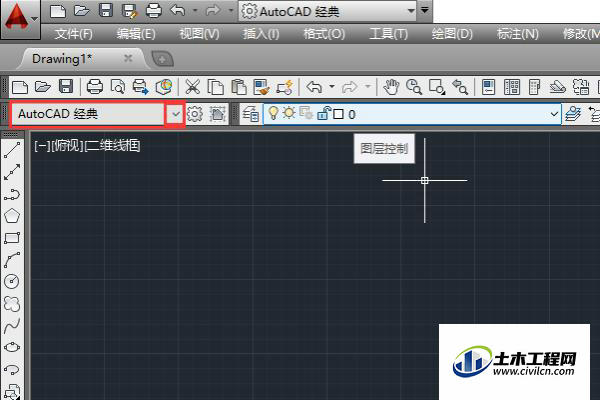This screenshot has height=400, width=600.
Task: Click Open folder in the quick access toolbar
Action: pos(82,10)
